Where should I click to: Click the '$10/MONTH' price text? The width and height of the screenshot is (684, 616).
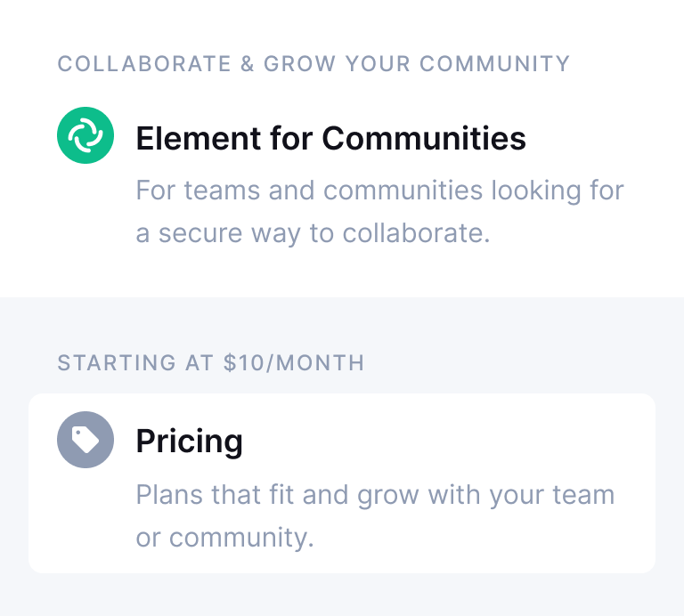pyautogui.click(x=295, y=362)
